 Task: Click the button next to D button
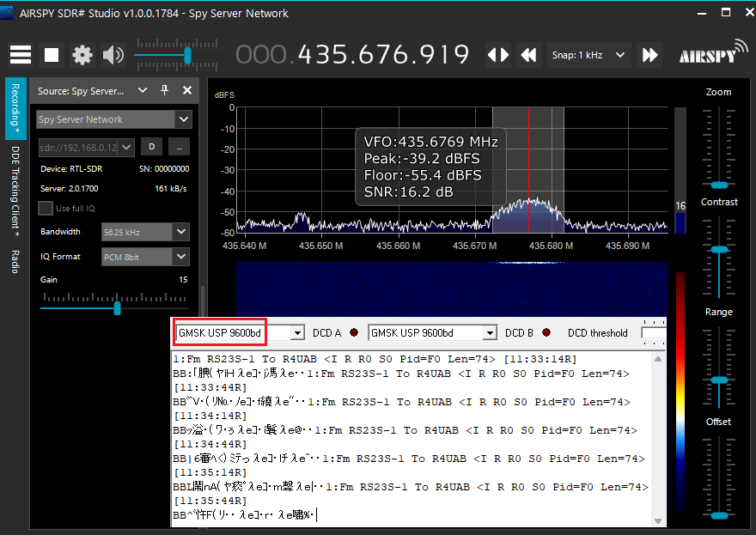(x=180, y=147)
